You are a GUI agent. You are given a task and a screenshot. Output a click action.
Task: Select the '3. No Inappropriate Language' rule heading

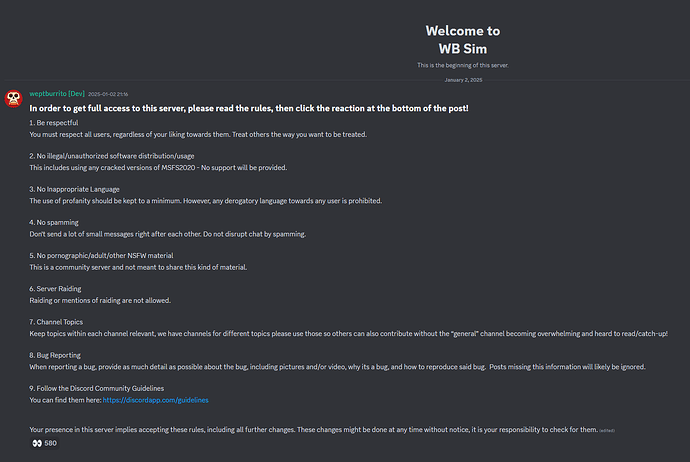74,189
